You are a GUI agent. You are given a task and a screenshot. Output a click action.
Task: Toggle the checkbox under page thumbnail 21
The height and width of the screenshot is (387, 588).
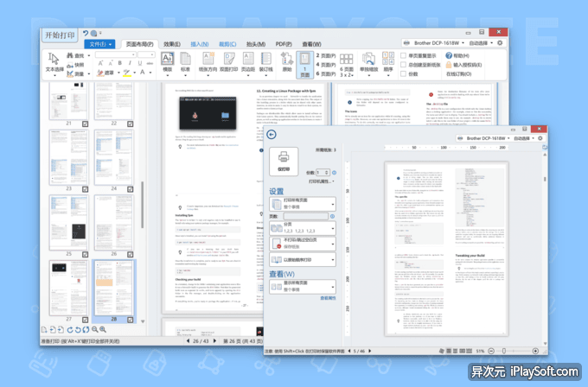click(85, 124)
